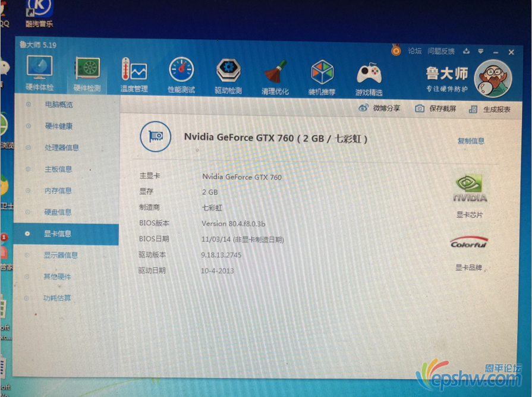Screen dimensions: 532x397
Task: Open 酷狗音乐 desktop shortcut
Action: 39,14
